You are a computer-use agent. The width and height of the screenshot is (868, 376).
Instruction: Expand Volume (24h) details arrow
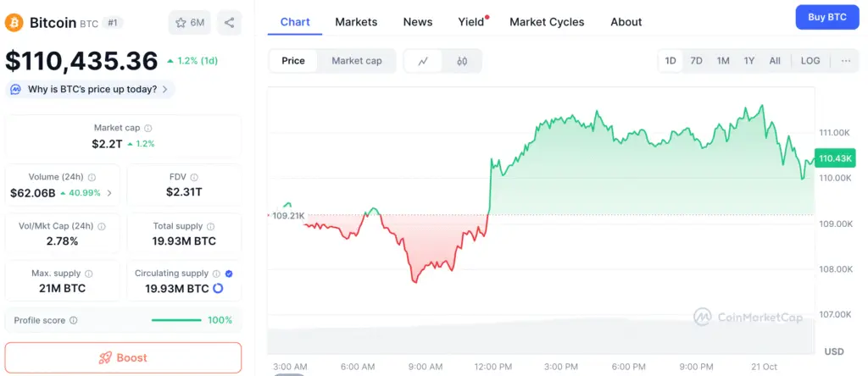click(x=108, y=193)
